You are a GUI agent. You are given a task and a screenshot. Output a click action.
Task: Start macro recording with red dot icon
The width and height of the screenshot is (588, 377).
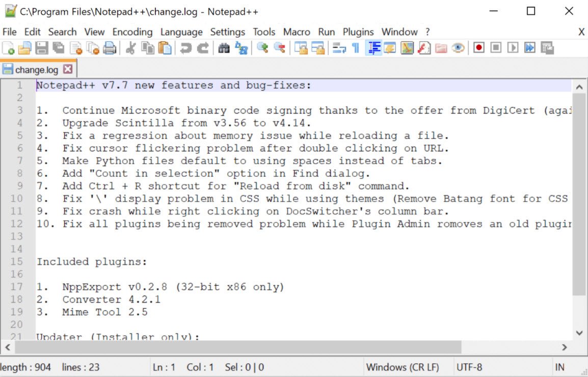478,48
